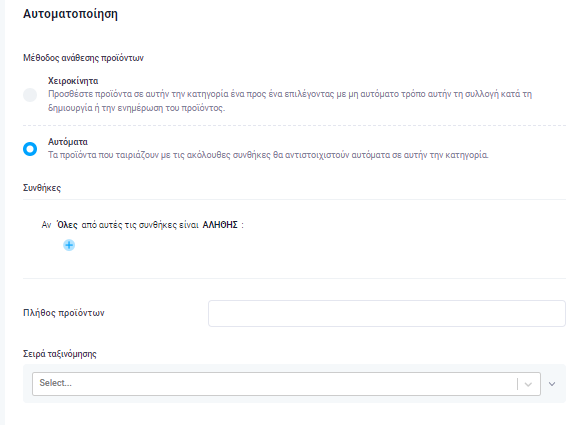Change the Όλες condition operator
Image resolution: width=581 pixels, height=425 pixels.
click(67, 225)
